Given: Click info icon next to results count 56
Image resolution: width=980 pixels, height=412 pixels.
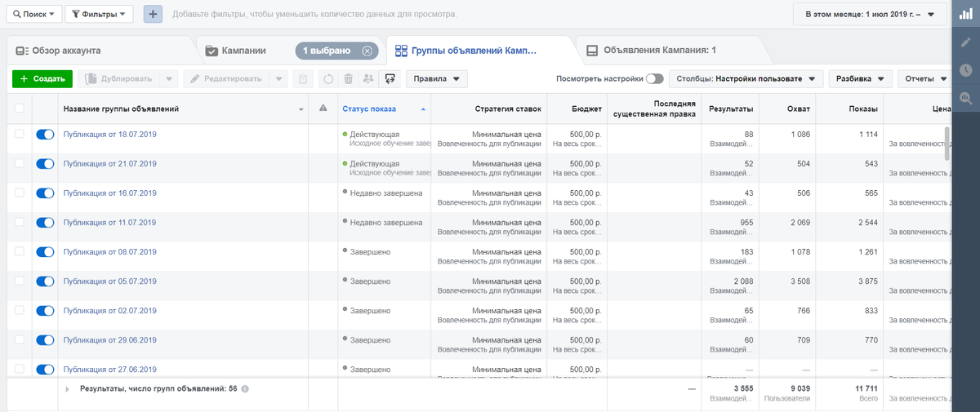Looking at the screenshot, I should [245, 389].
